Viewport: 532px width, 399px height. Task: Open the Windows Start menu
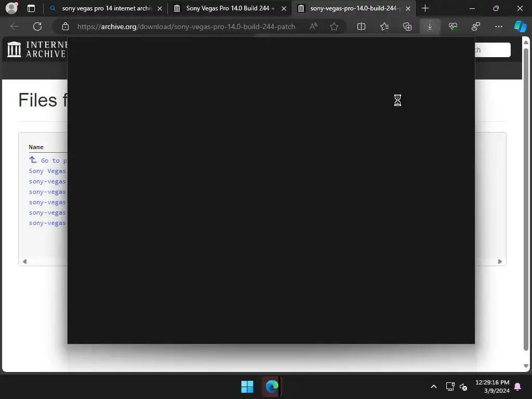coord(247,387)
